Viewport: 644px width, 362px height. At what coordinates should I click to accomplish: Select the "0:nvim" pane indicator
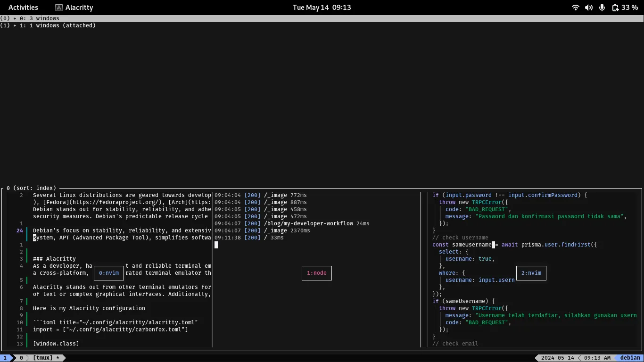point(108,272)
